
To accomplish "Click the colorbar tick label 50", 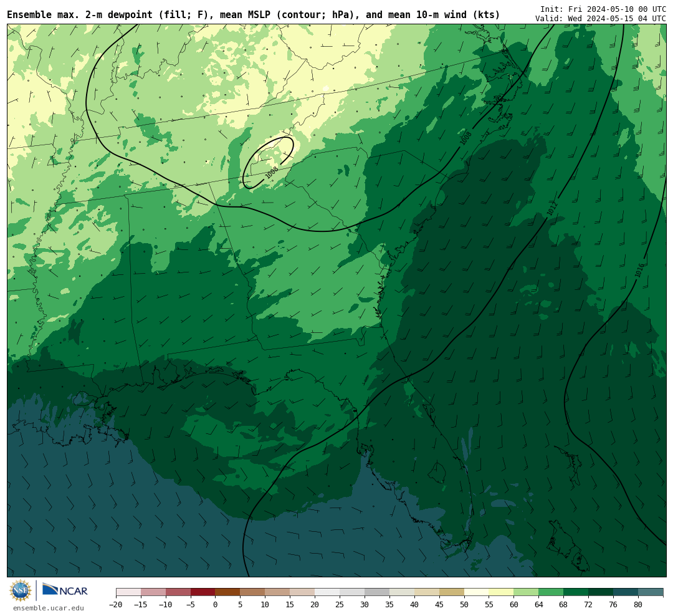I will tap(464, 604).
